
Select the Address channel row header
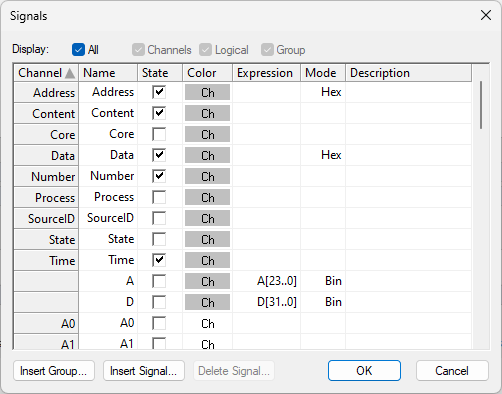tap(46, 92)
